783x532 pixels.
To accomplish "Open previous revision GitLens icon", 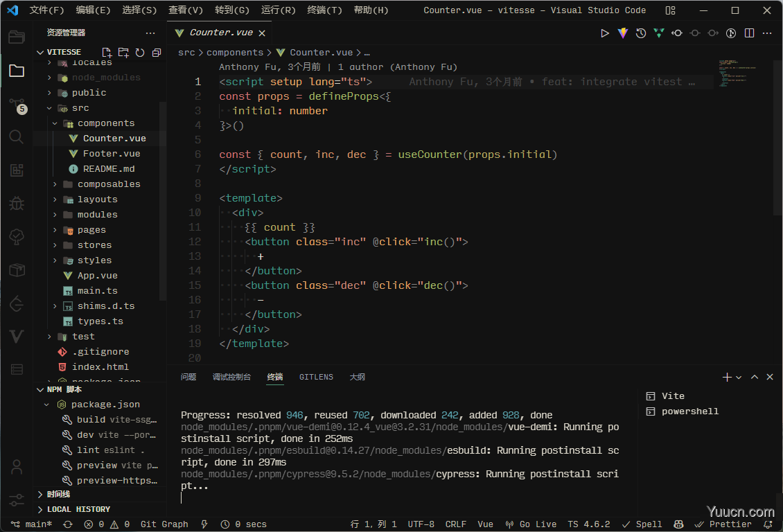I will [x=677, y=33].
